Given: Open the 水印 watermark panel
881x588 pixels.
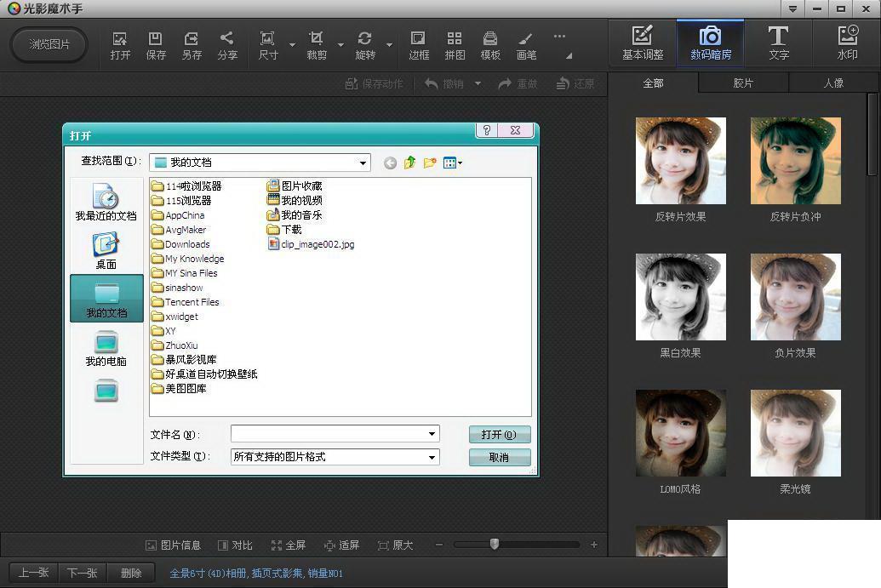Looking at the screenshot, I should pyautogui.click(x=847, y=43).
